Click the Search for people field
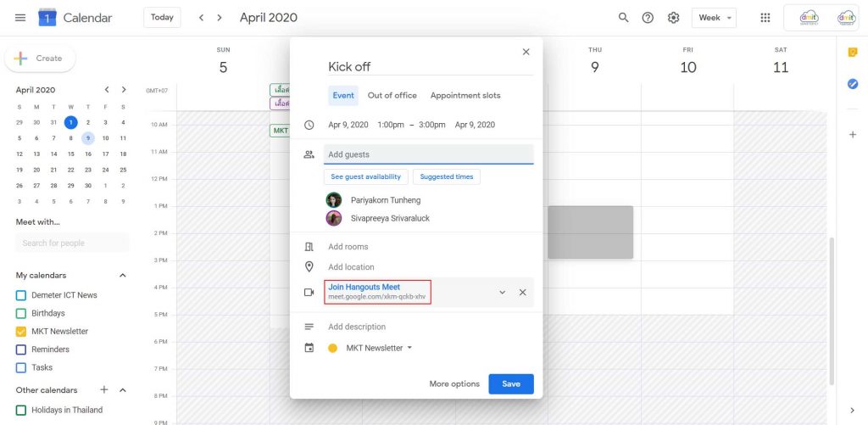 [73, 243]
